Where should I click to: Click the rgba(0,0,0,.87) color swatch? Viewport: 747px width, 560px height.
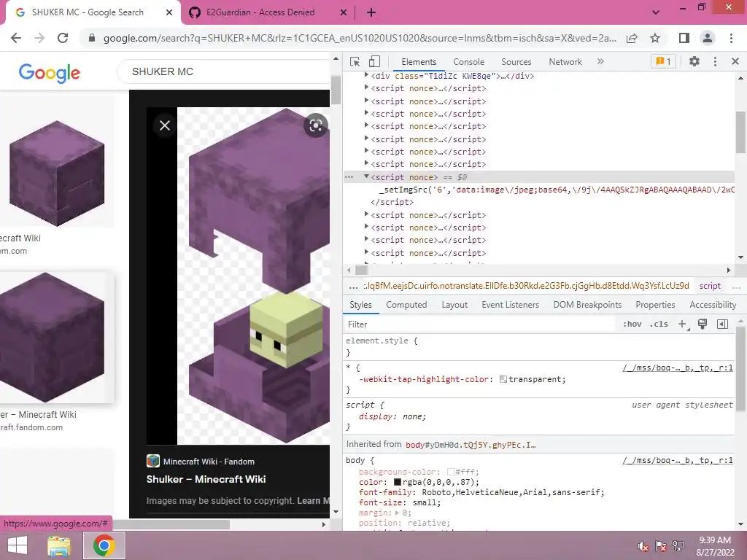pos(397,483)
